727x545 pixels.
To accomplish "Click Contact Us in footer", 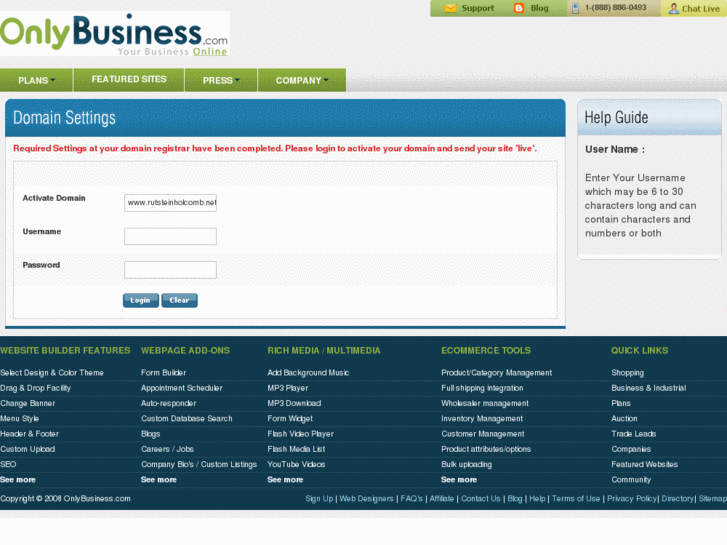I will click(481, 499).
